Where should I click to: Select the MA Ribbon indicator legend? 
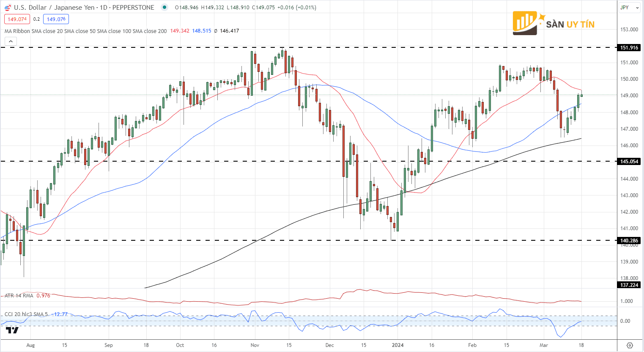[x=85, y=31]
